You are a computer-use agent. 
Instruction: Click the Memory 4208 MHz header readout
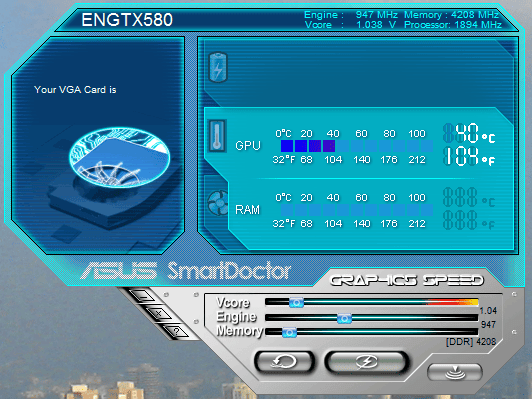point(452,15)
